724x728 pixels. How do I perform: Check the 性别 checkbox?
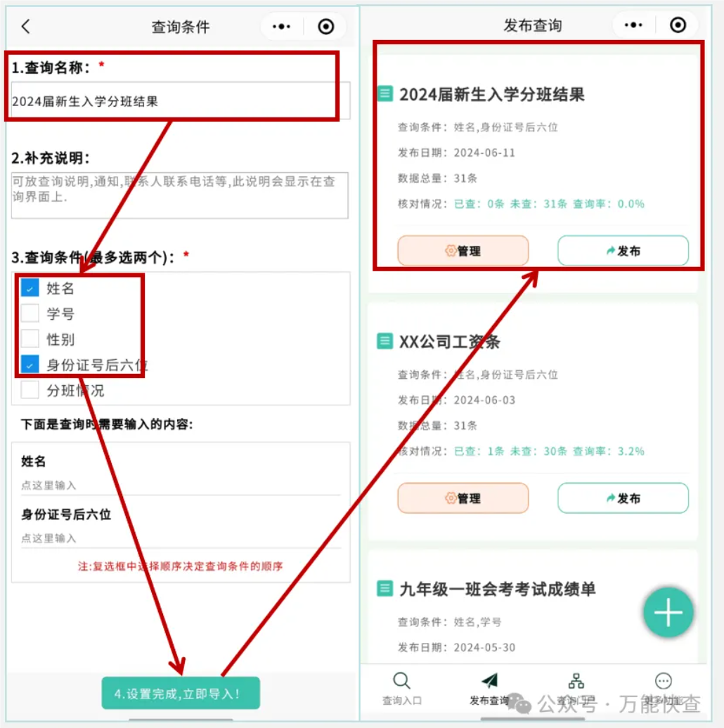point(30,339)
